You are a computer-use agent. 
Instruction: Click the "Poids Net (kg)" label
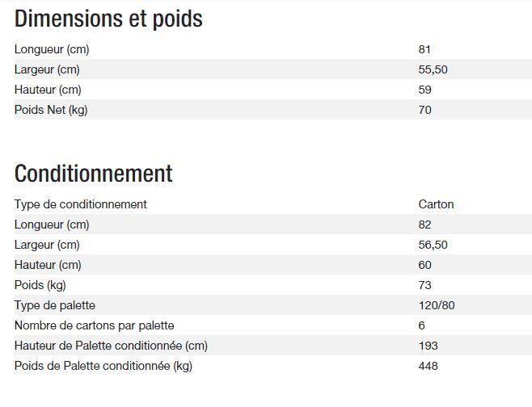tap(51, 110)
